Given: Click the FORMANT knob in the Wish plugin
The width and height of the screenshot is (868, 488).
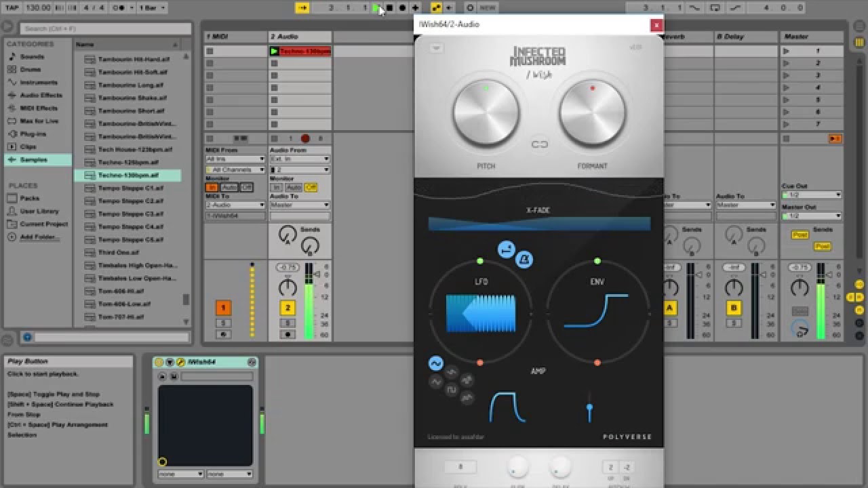Looking at the screenshot, I should [x=592, y=113].
